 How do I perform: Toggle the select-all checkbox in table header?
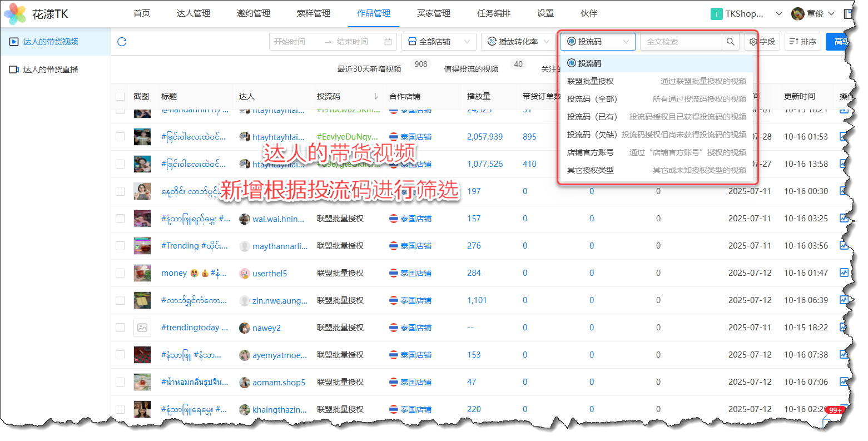(x=120, y=96)
